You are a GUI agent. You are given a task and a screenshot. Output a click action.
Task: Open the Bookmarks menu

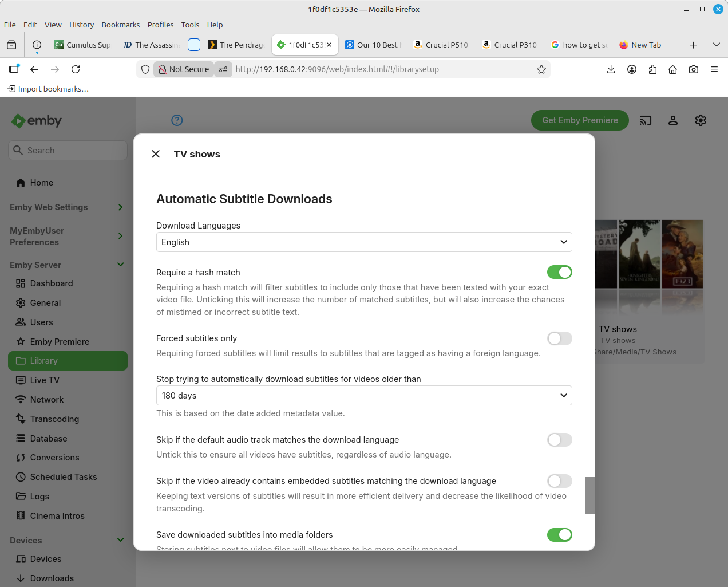pos(120,25)
